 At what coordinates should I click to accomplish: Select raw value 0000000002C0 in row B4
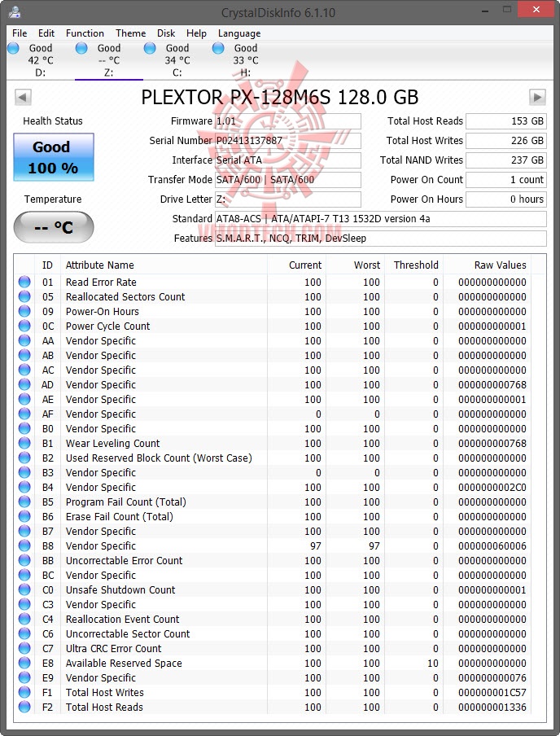click(x=492, y=487)
